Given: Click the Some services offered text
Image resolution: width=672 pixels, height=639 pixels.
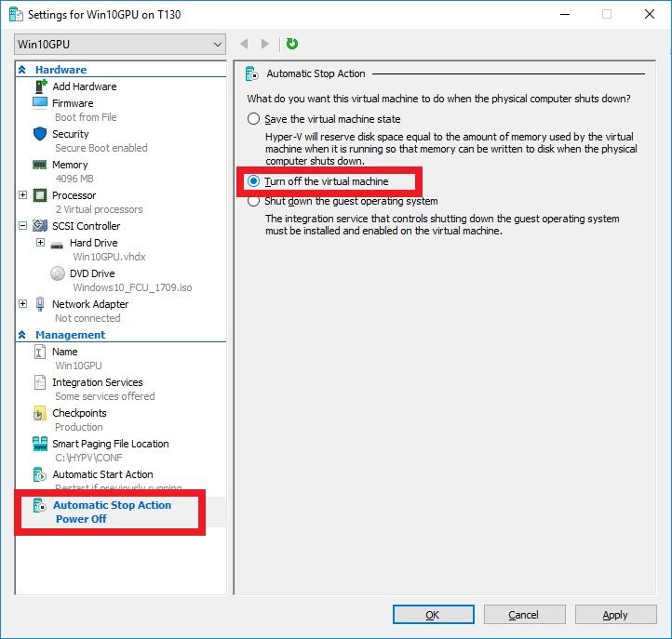Looking at the screenshot, I should tap(104, 396).
